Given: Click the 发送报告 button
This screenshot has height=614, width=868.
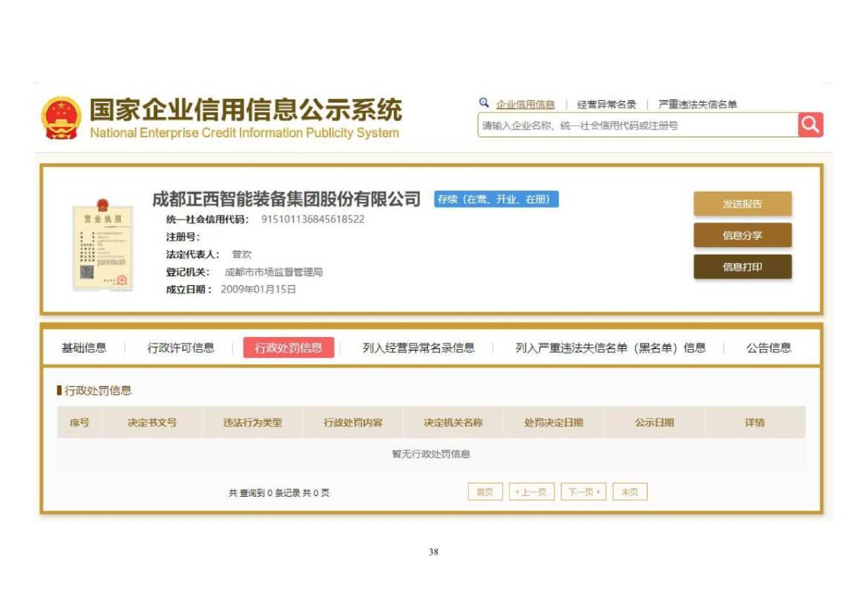Looking at the screenshot, I should coord(742,204).
